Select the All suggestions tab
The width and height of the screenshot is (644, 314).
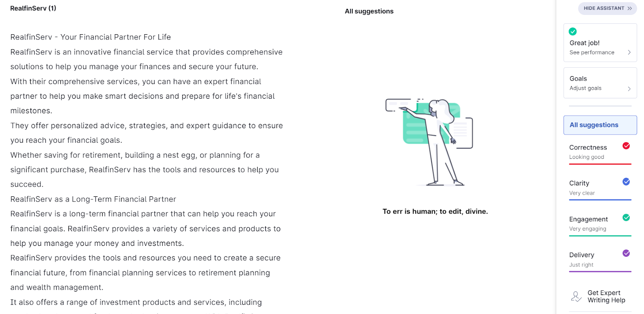[x=600, y=125]
